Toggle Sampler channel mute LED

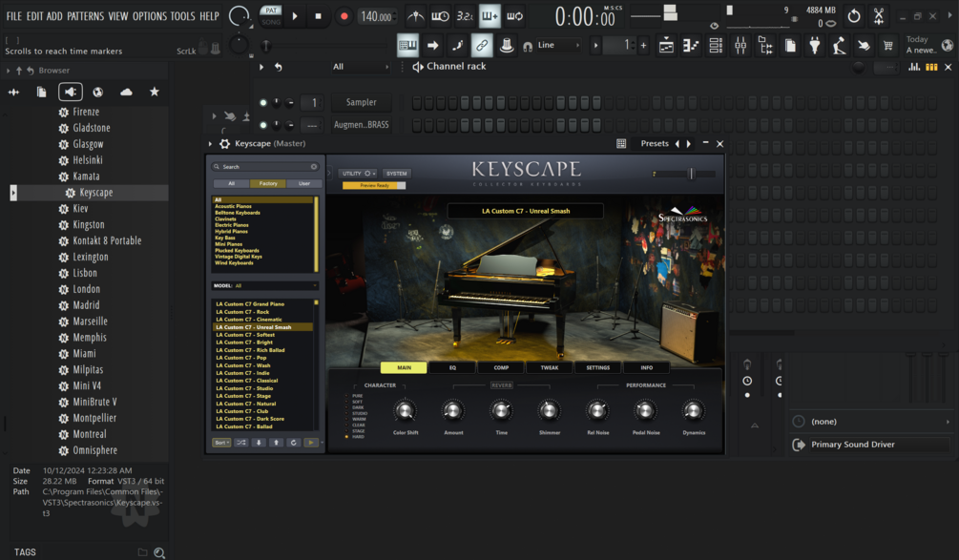pyautogui.click(x=263, y=103)
